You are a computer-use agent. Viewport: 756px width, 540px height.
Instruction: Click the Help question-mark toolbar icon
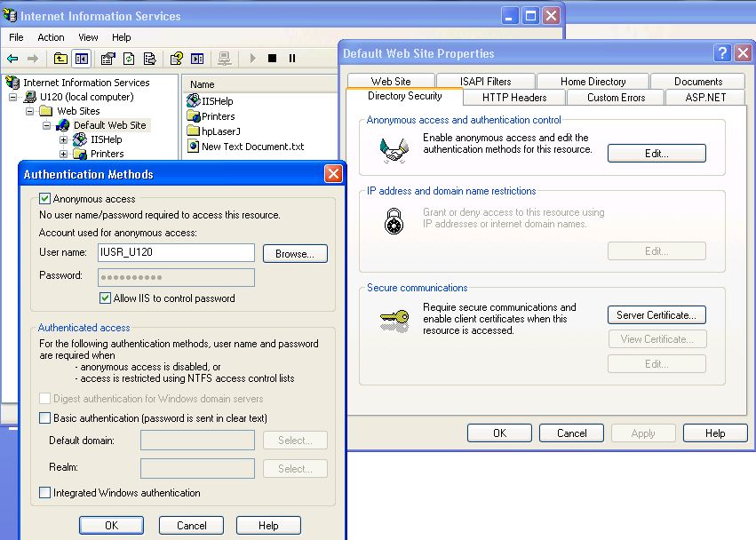coord(177,59)
